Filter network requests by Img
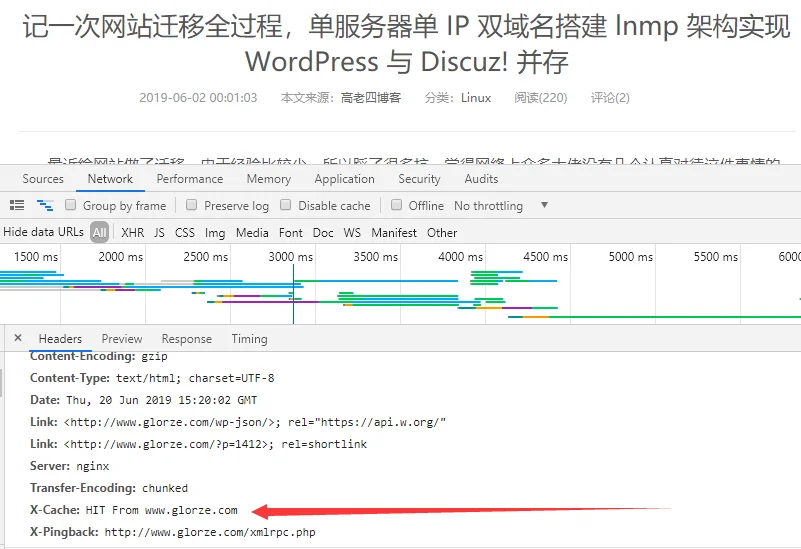This screenshot has height=549, width=801. [215, 233]
